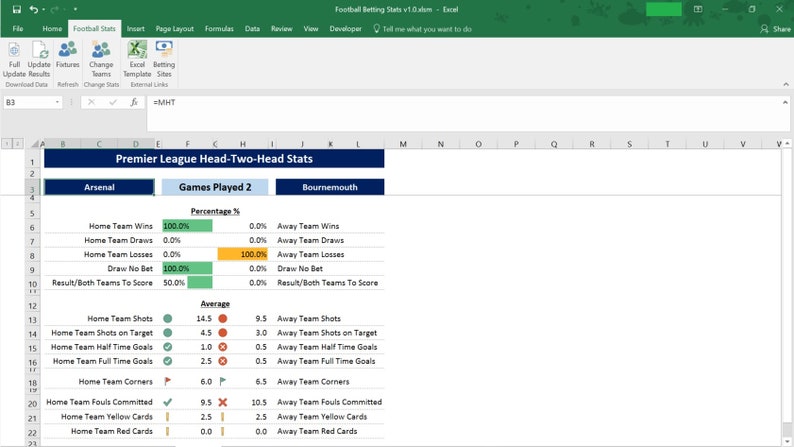The height and width of the screenshot is (447, 794).
Task: Click red X circle for Away Full Time Goals
Action: tap(222, 361)
